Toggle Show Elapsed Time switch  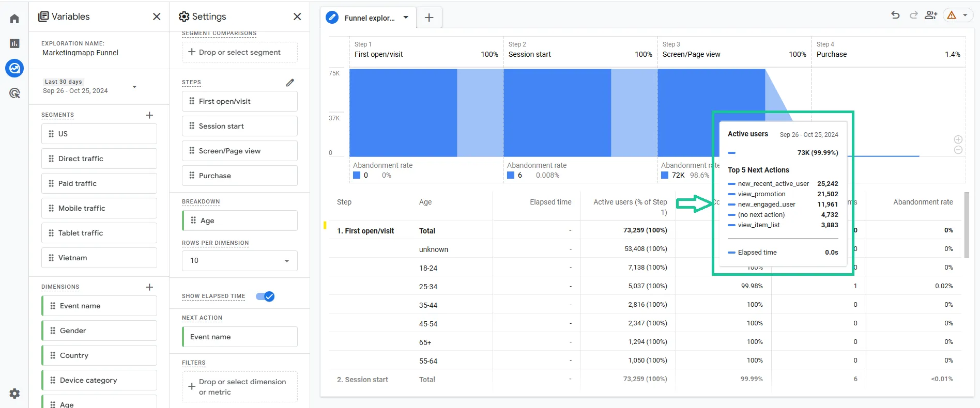pos(265,296)
